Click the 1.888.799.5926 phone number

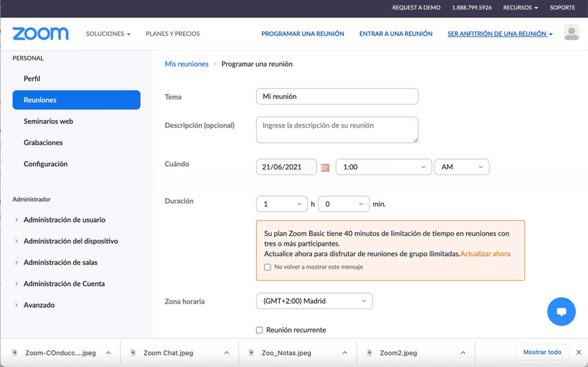click(x=472, y=8)
